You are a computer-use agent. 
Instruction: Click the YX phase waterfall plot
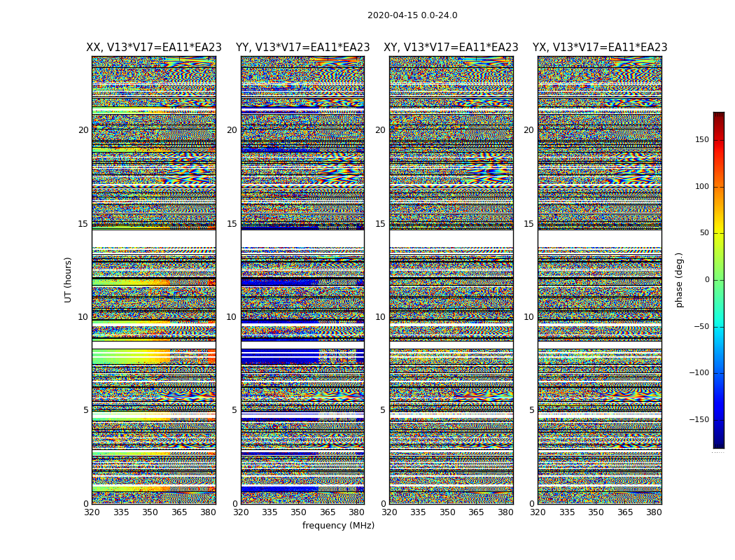pos(600,280)
